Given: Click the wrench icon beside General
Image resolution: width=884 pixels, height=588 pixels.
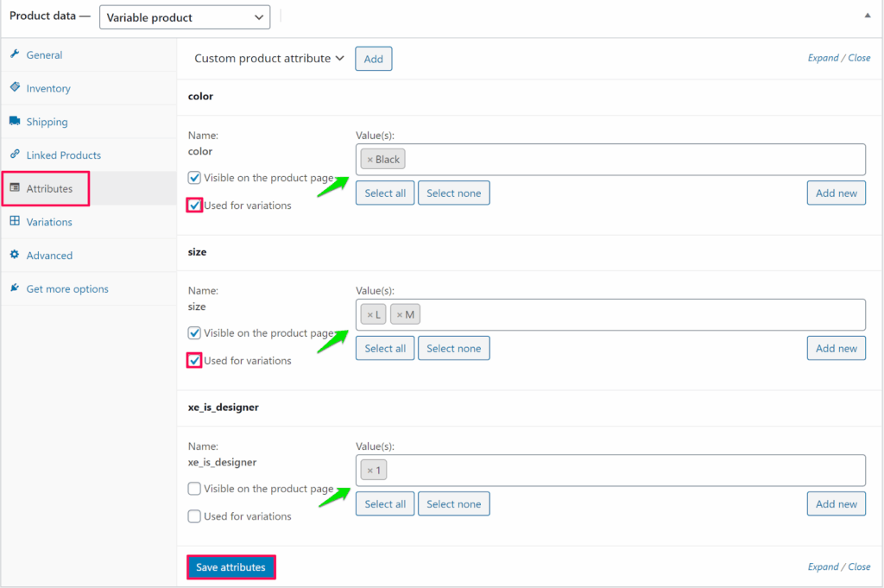Looking at the screenshot, I should 15,54.
